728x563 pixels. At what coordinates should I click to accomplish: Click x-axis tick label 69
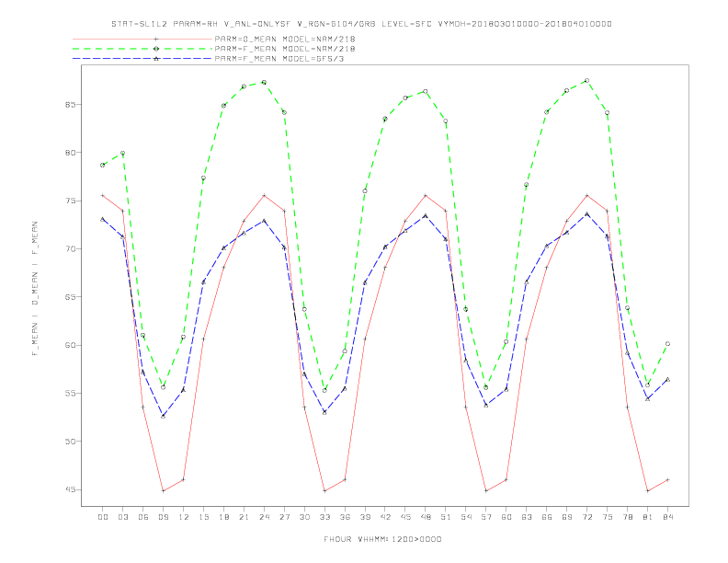coord(567,517)
